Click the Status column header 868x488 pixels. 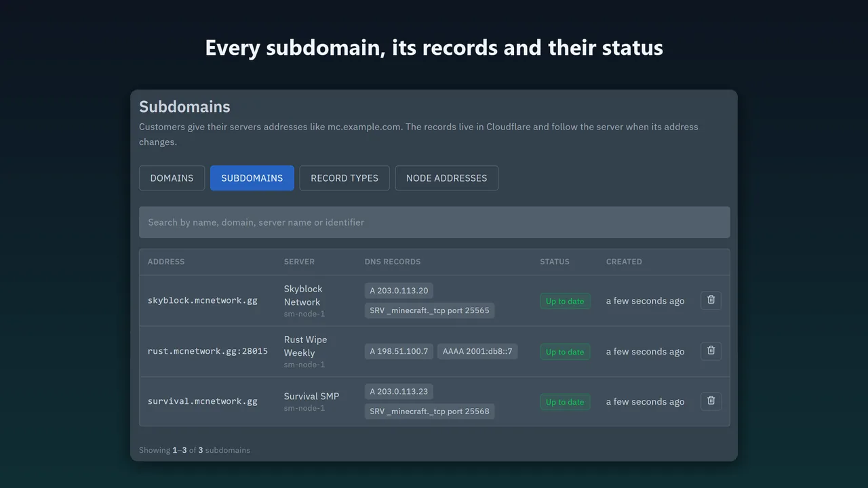point(555,262)
